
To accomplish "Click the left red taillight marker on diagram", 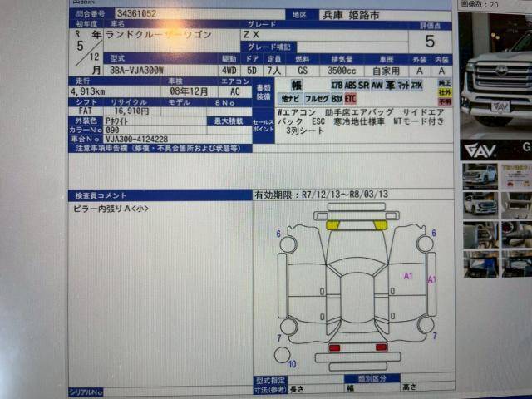I will (x=334, y=347).
